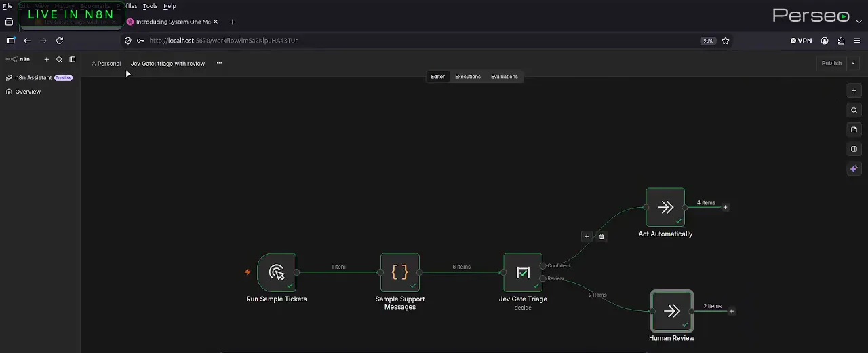
Task: Toggle the side panel from canvas toolbar
Action: [854, 149]
